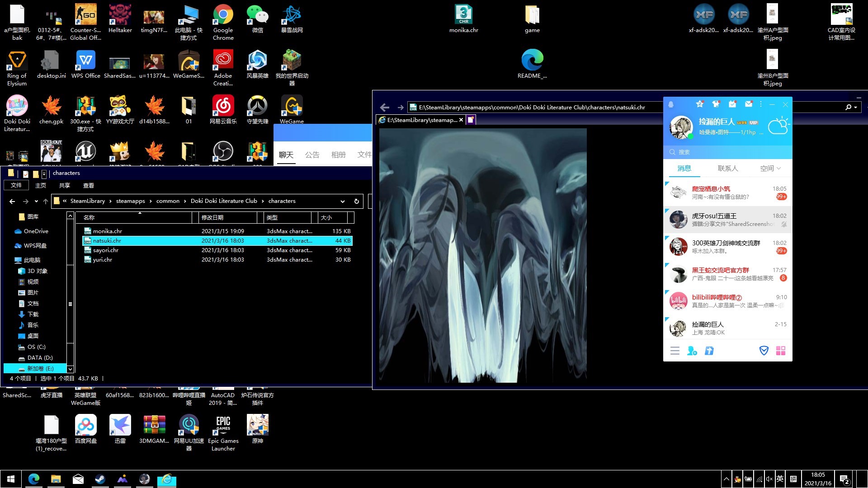Open the notification center icon

pyautogui.click(x=844, y=479)
